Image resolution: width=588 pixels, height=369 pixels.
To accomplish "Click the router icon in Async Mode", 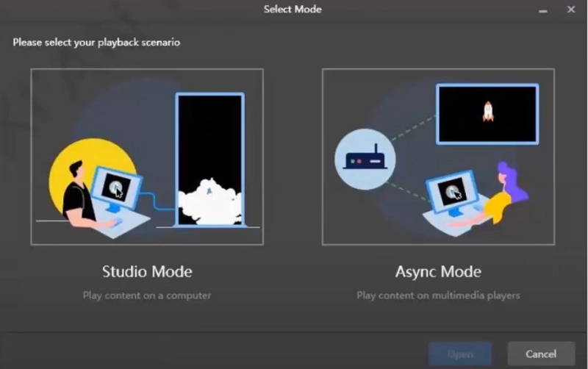I will point(365,160).
